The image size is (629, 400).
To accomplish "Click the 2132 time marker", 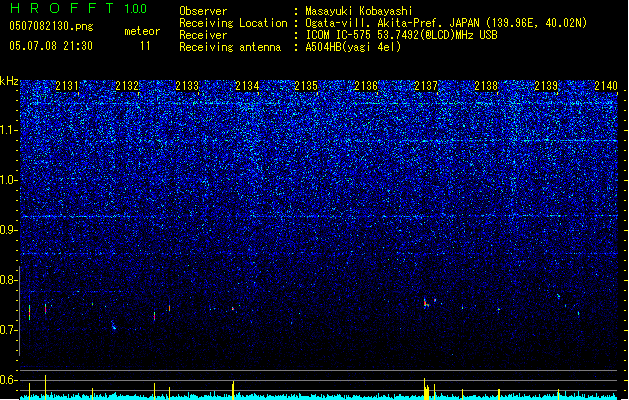I will coord(127,86).
